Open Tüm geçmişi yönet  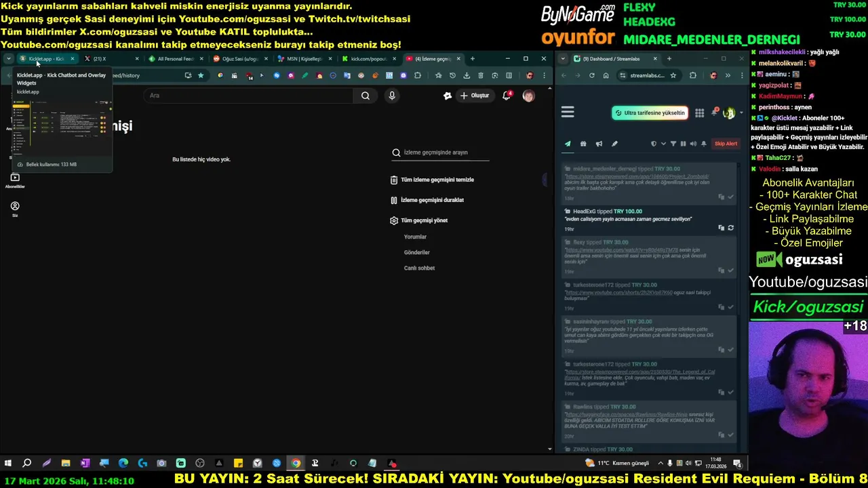(x=419, y=220)
